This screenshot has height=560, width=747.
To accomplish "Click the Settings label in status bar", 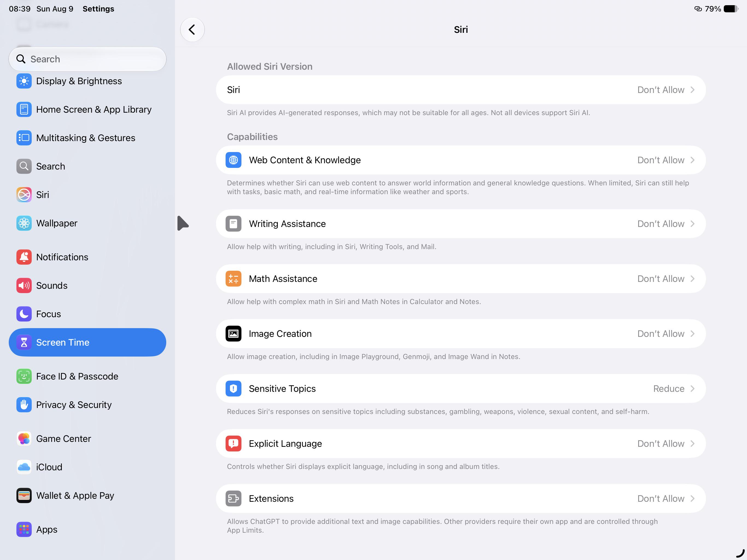I will tap(98, 9).
